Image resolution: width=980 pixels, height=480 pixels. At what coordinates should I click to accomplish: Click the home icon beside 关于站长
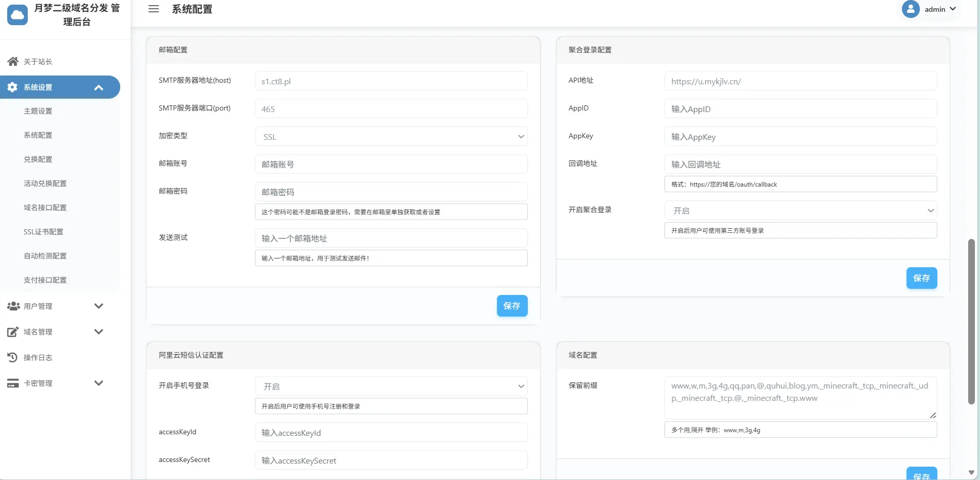13,62
